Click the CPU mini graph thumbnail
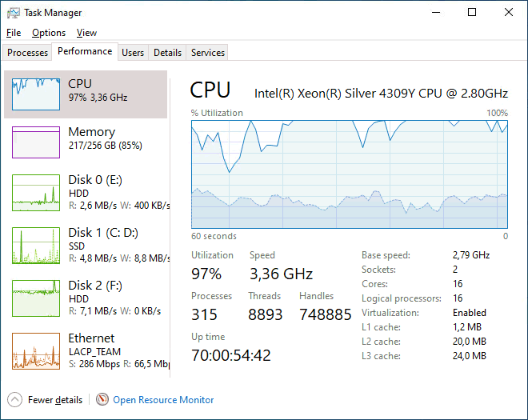Viewport: 528px width, 420px height. (36, 94)
